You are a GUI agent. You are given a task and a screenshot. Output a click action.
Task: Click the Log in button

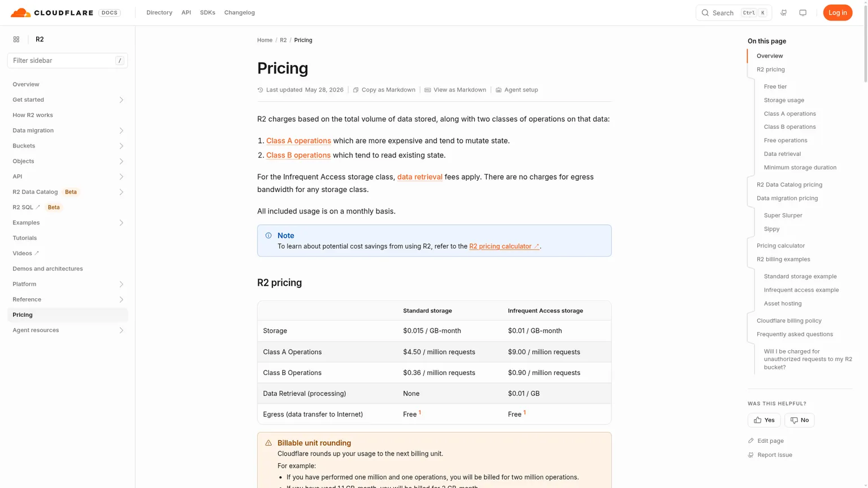[837, 12]
